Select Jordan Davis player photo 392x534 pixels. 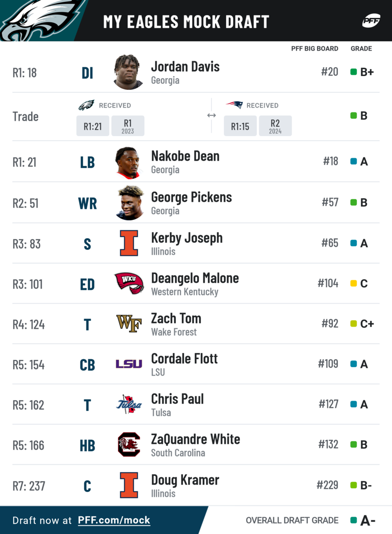pyautogui.click(x=129, y=72)
